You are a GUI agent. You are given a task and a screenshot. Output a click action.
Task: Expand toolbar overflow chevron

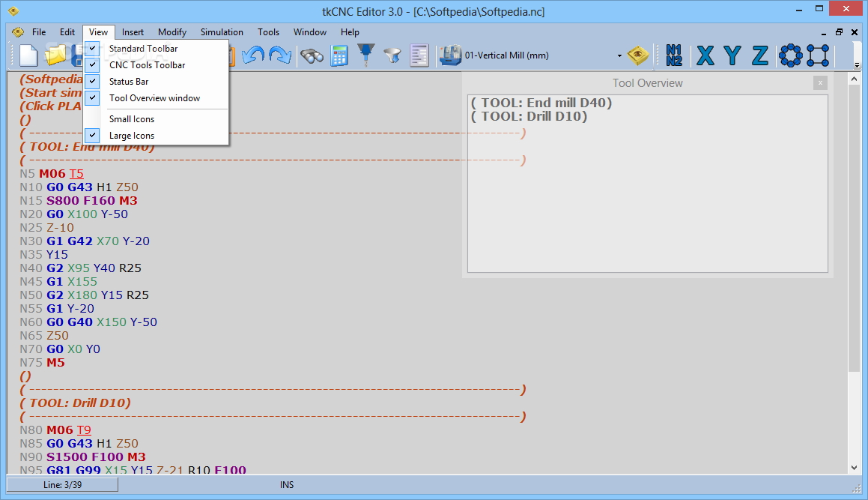[x=857, y=65]
